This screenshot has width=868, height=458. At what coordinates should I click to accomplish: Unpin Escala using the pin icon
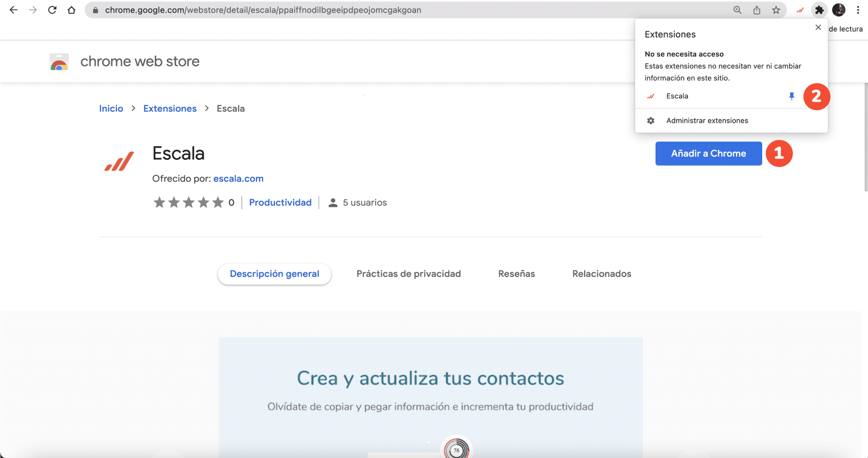point(792,96)
